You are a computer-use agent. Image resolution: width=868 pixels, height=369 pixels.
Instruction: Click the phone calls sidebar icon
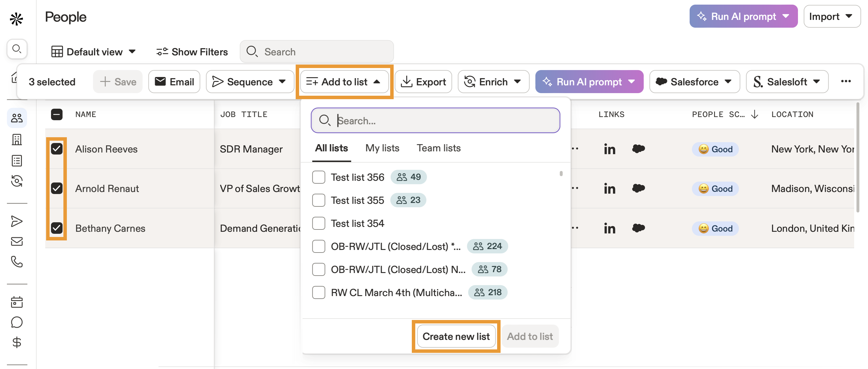(x=16, y=261)
